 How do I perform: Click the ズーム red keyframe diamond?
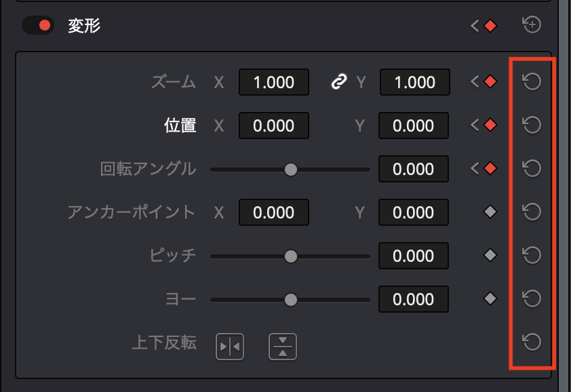[x=490, y=82]
